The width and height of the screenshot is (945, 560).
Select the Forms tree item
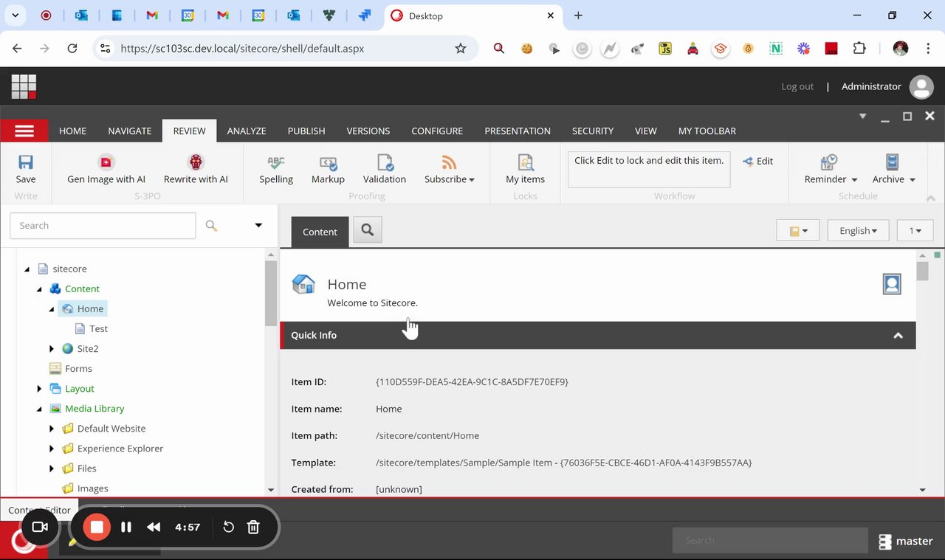coord(78,368)
